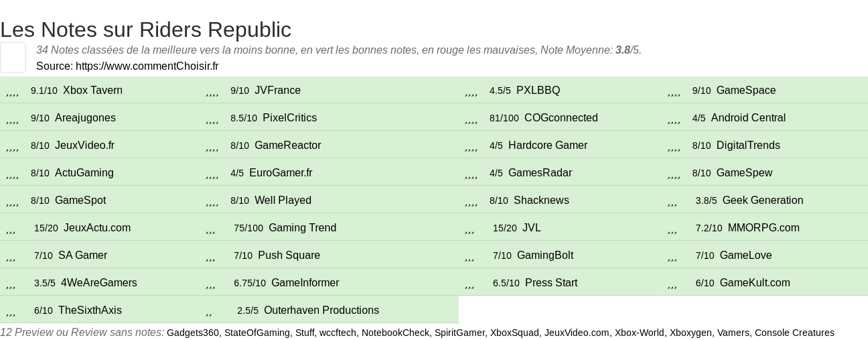The image size is (868, 340).
Task: Click the 7.2/10 score for MMORPG.com
Action: click(x=709, y=228)
